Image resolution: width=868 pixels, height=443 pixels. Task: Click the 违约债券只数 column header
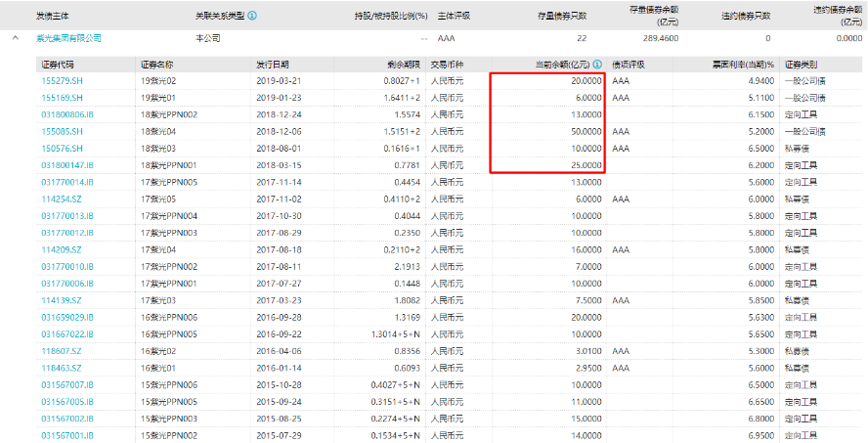(x=746, y=16)
